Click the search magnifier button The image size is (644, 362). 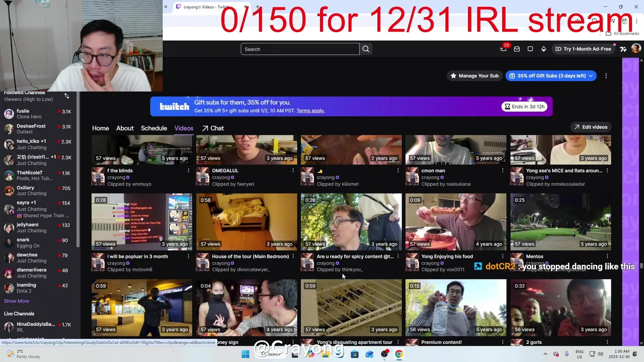(366, 49)
